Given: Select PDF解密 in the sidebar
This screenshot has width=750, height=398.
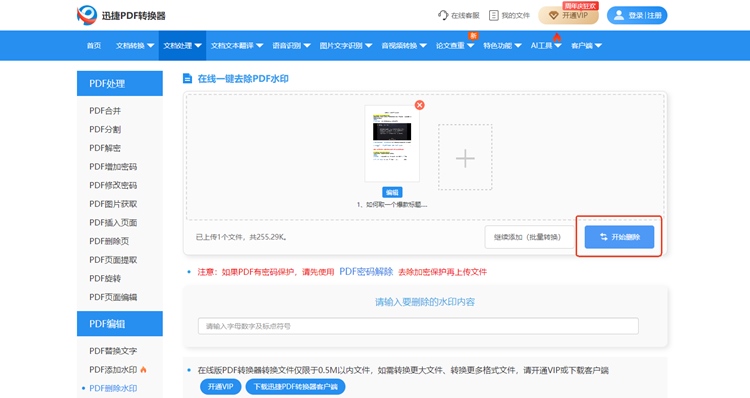Looking at the screenshot, I should (105, 148).
